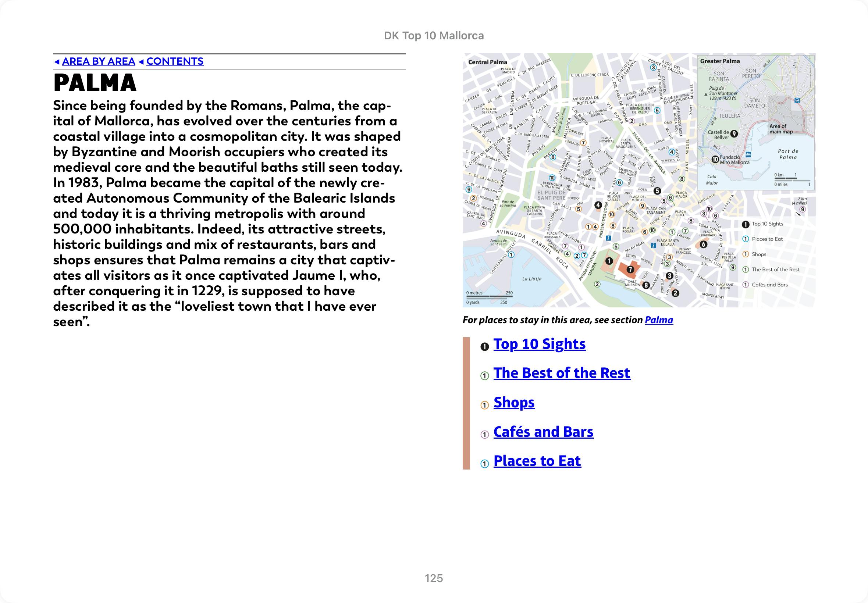Open the AREA BY AREA link

point(98,61)
